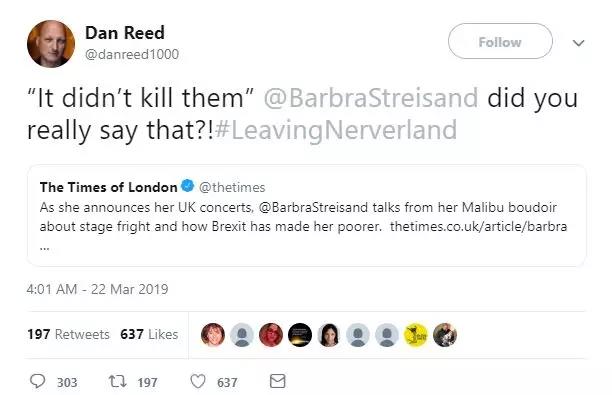Image resolution: width=612 pixels, height=395 pixels.
Task: Click the envelope direct message icon
Action: (x=278, y=381)
